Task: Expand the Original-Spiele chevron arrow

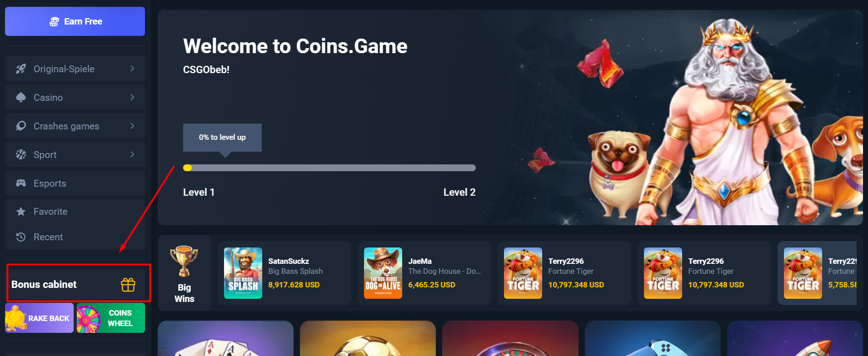Action: pos(132,69)
